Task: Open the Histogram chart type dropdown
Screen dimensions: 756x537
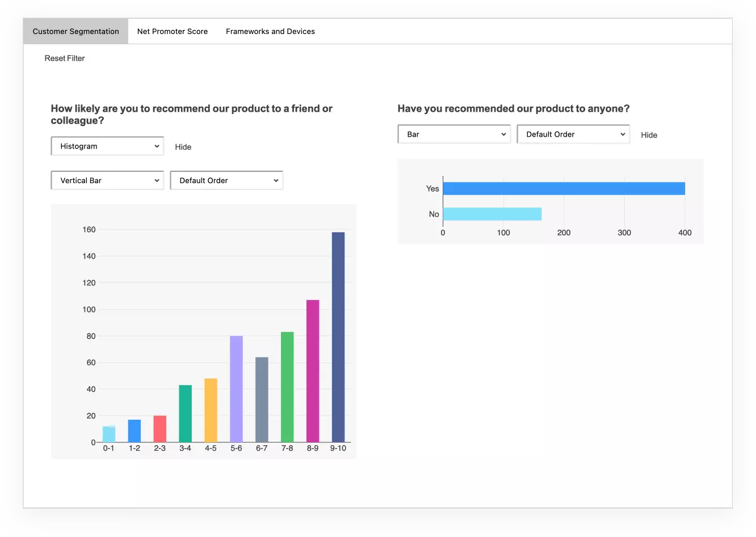Action: coord(107,146)
